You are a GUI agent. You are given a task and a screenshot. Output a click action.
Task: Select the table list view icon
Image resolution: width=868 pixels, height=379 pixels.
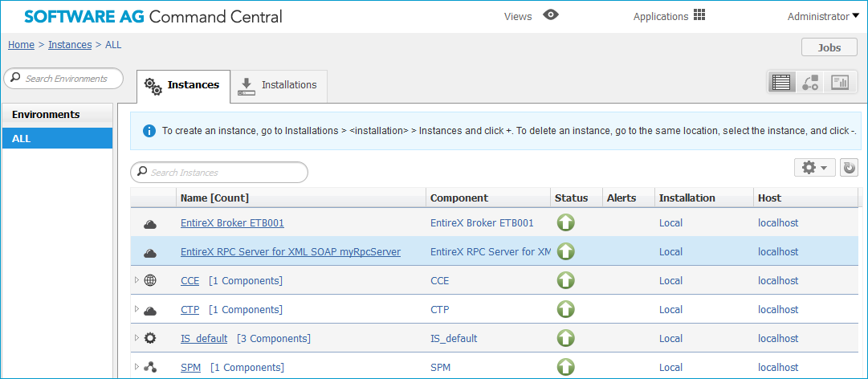pos(781,83)
